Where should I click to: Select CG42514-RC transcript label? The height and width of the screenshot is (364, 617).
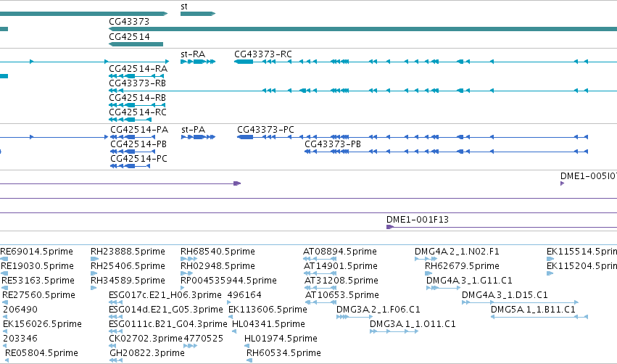pyautogui.click(x=138, y=112)
